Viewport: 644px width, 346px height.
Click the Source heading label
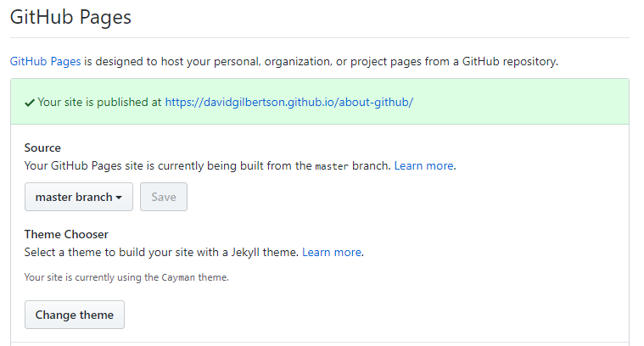pos(42,148)
